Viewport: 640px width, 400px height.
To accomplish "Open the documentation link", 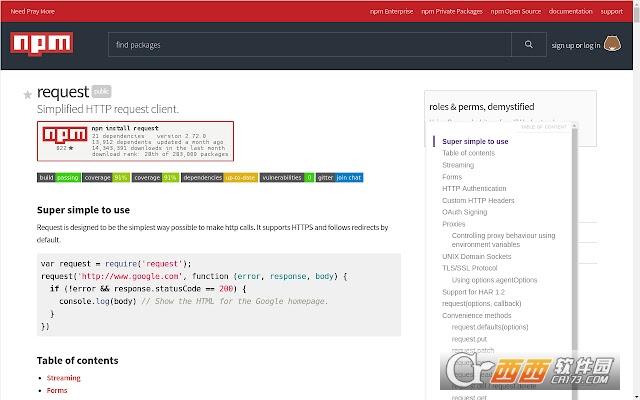I will click(x=571, y=11).
